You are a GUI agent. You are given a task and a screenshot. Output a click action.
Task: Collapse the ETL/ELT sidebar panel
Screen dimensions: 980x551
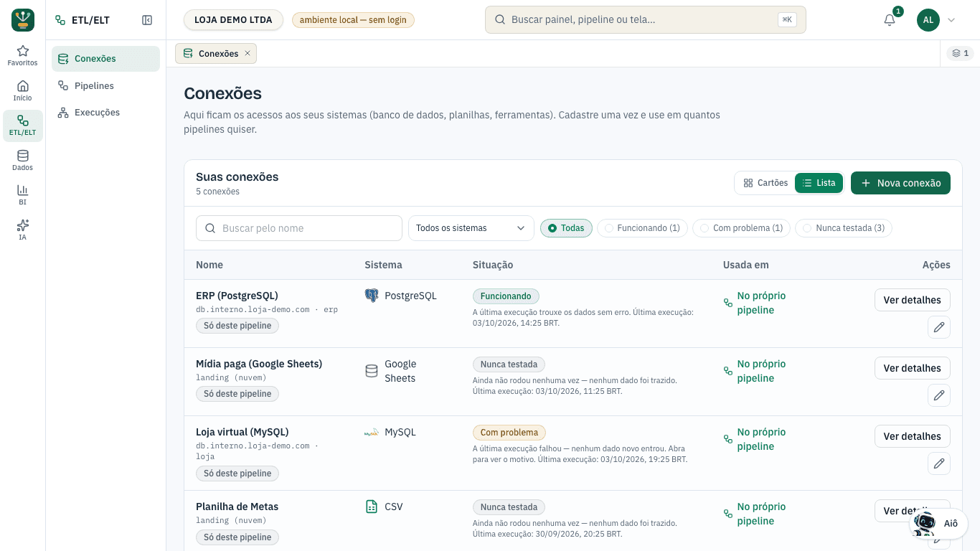[x=147, y=20]
